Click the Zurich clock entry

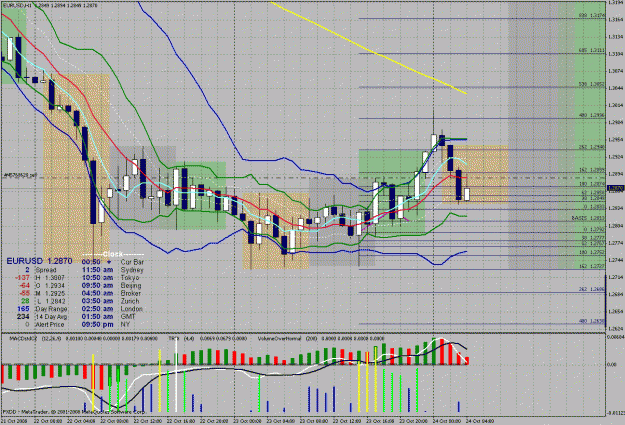[x=110, y=301]
